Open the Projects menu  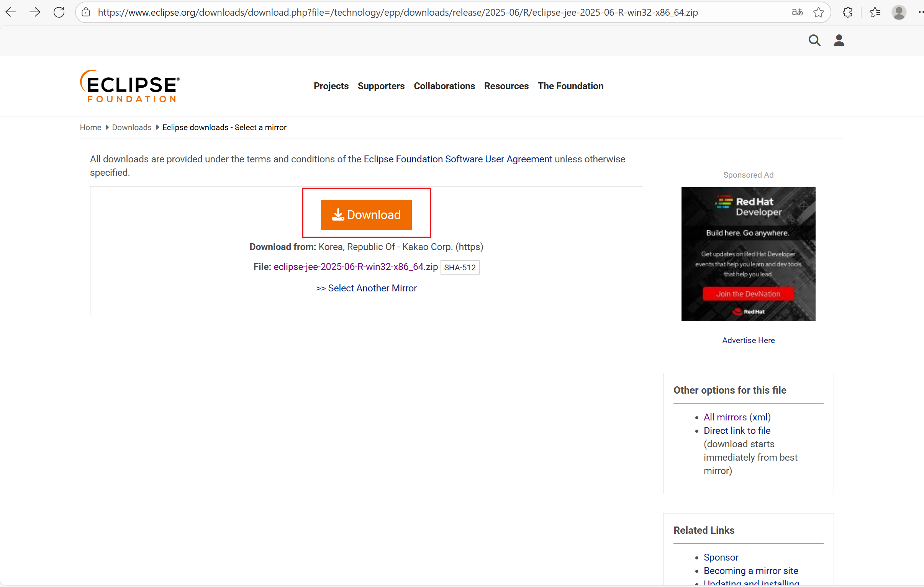(x=331, y=86)
